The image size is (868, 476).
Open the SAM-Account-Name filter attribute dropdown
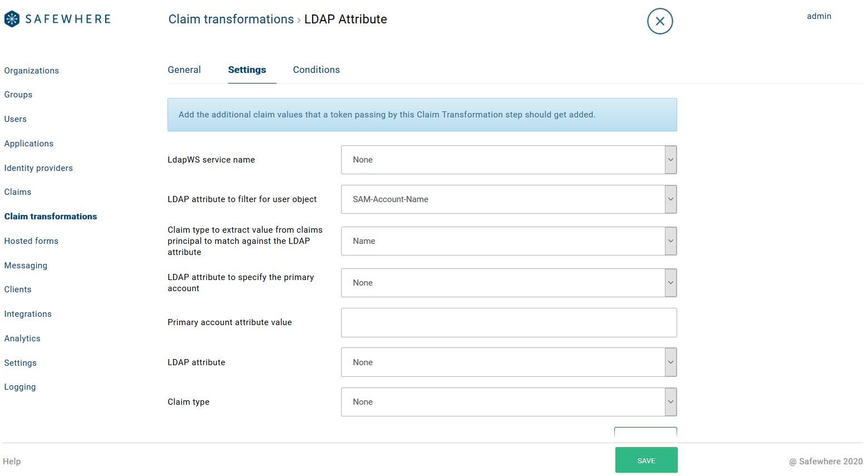[509, 199]
